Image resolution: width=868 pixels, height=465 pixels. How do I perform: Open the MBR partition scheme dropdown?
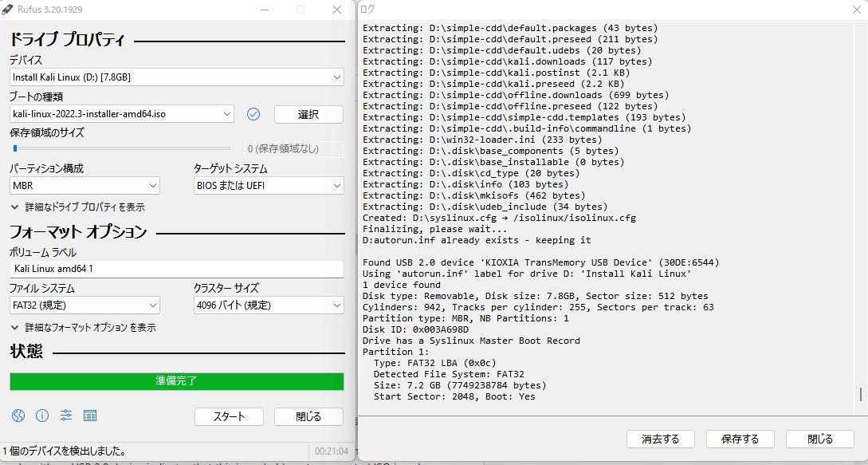(84, 186)
